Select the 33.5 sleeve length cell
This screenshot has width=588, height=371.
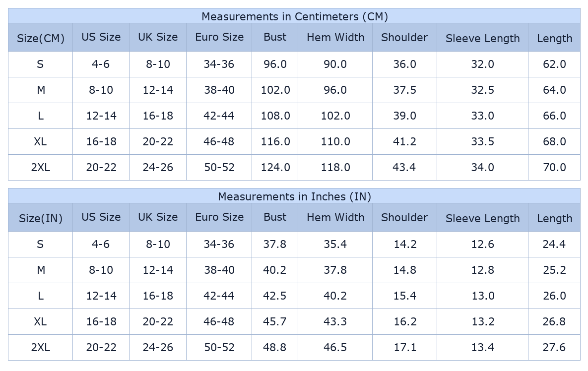click(482, 142)
